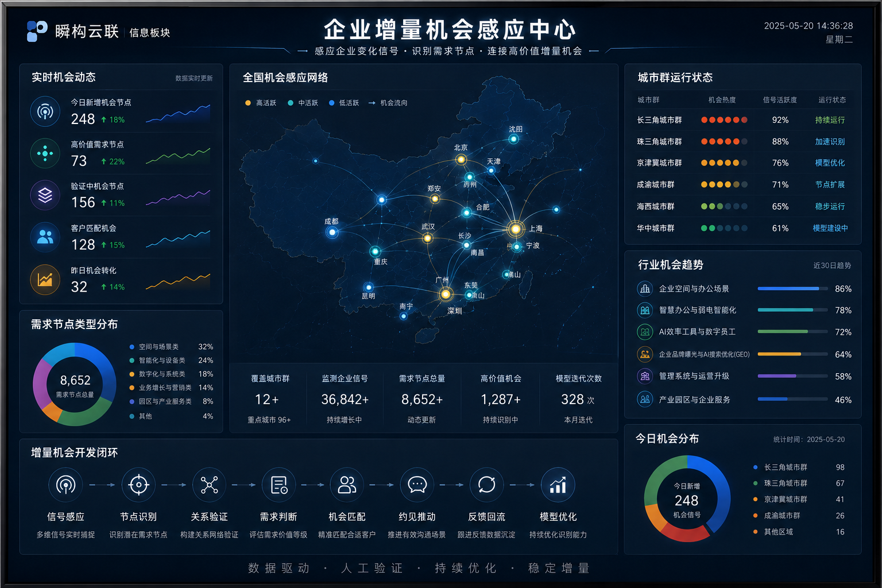Toggle the 中活跃 legend item
Screen dimensions: 882x588
(303, 103)
